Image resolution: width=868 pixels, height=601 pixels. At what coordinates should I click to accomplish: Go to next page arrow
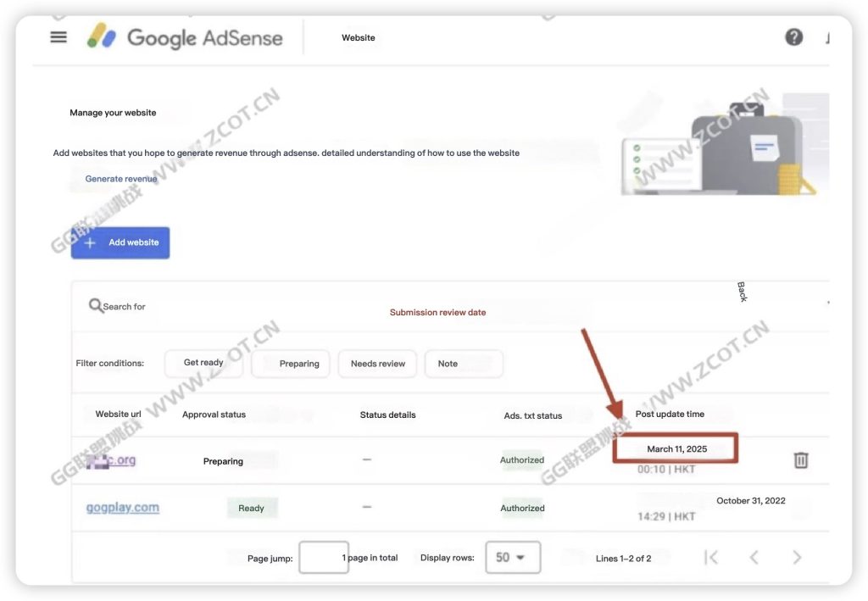coord(797,557)
